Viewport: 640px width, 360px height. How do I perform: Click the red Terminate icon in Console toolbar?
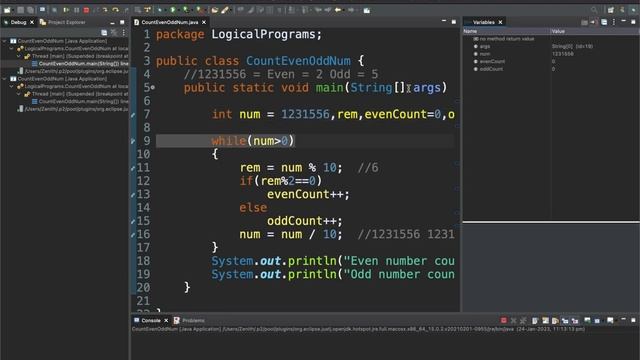click(504, 320)
